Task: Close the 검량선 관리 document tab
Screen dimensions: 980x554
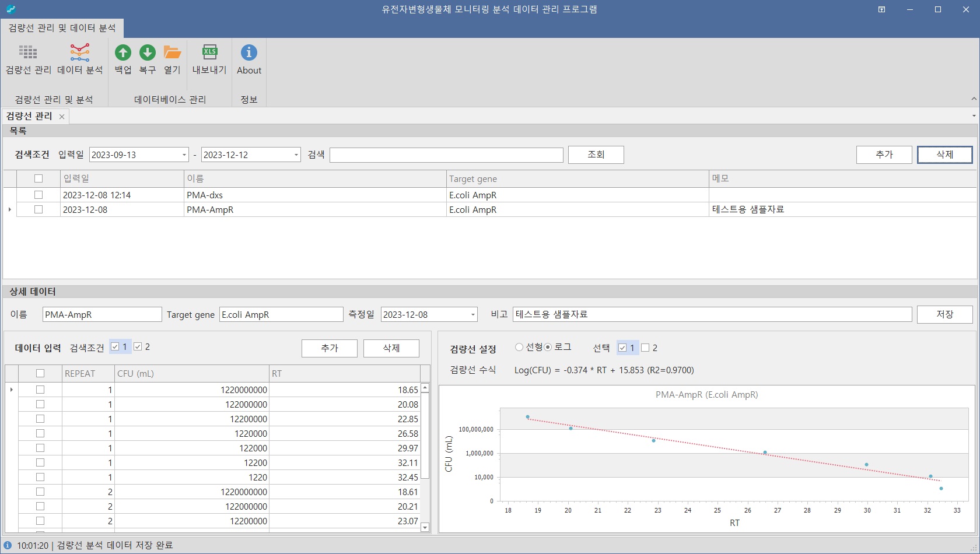Action: 62,117
